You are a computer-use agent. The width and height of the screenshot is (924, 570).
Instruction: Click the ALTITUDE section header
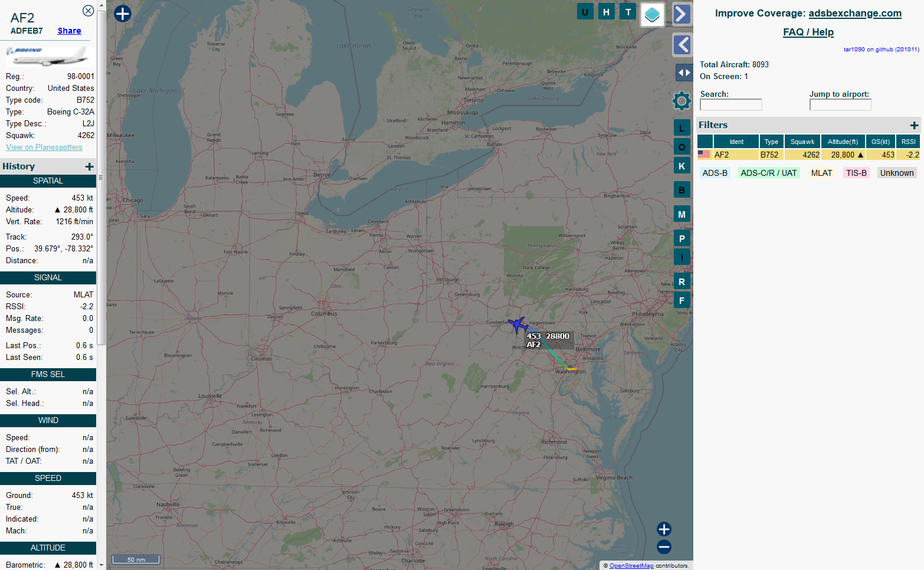click(48, 548)
